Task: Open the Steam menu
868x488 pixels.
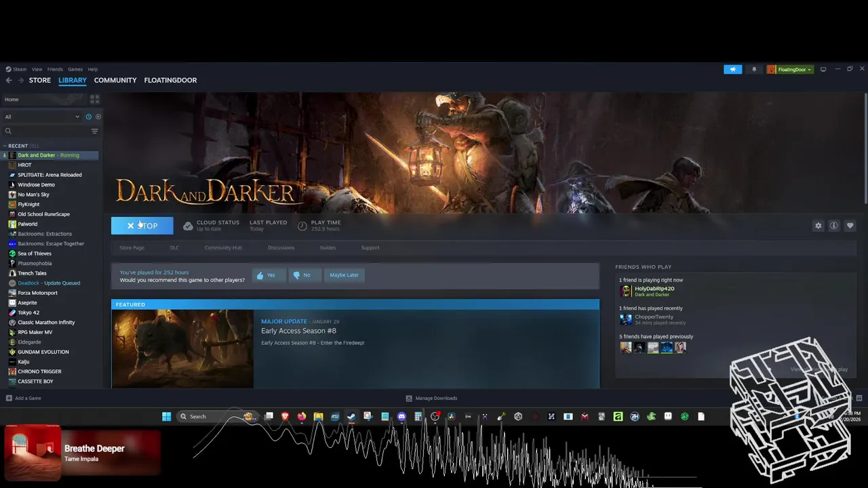Action: [x=16, y=69]
